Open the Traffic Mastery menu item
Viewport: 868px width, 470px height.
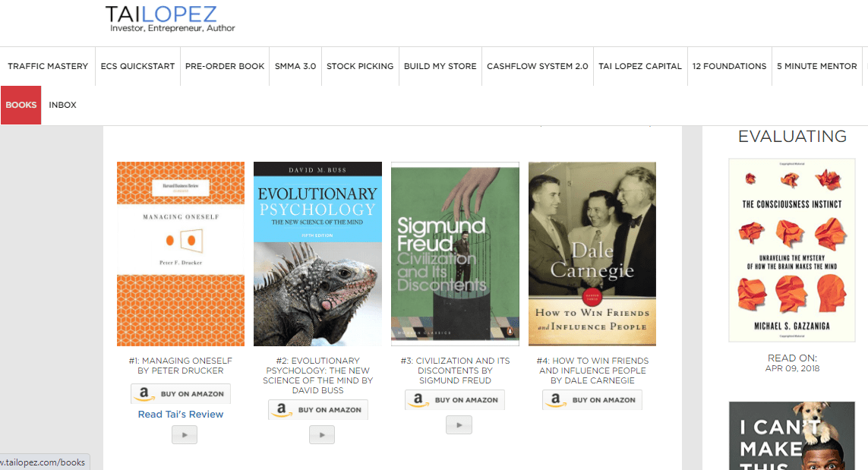(48, 66)
